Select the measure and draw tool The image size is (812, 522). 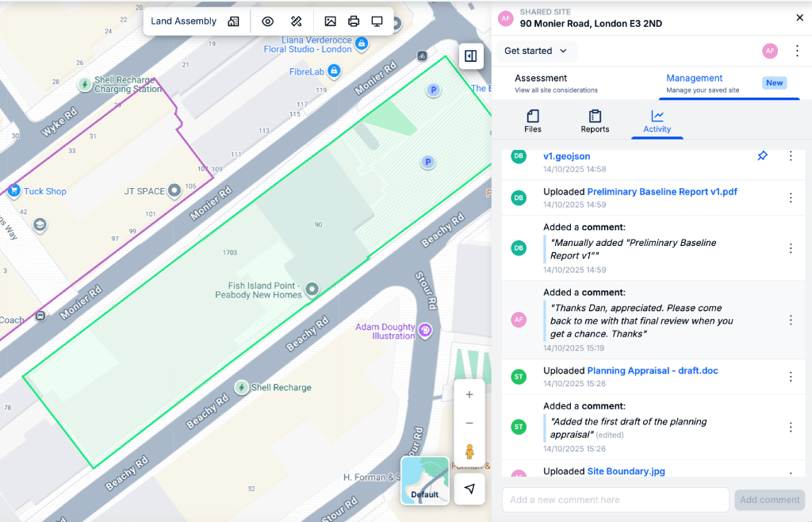pos(297,21)
